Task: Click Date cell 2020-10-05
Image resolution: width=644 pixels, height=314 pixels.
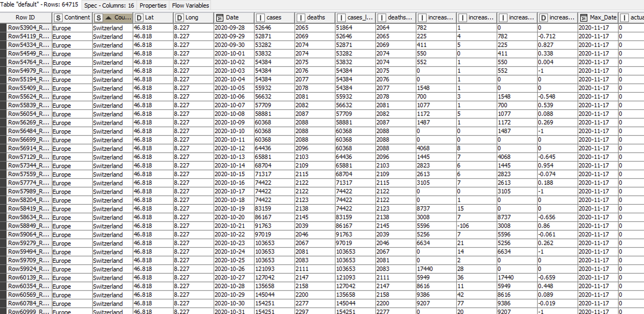Action: click(234, 88)
